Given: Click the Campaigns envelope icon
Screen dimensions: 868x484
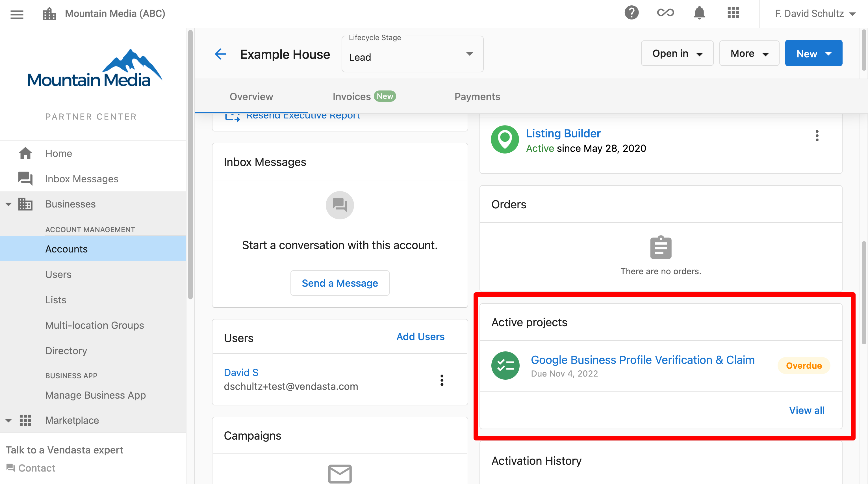Looking at the screenshot, I should pos(340,474).
